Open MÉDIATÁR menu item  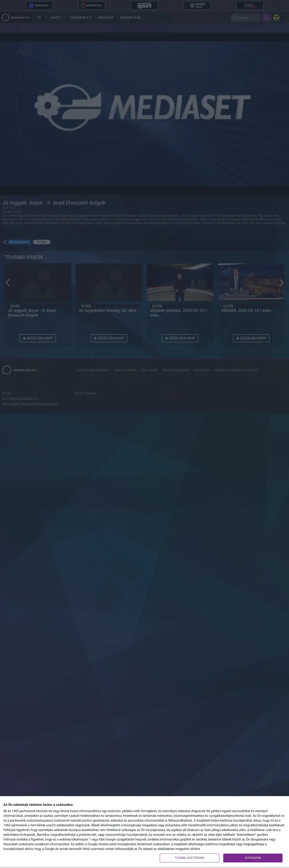(106, 18)
